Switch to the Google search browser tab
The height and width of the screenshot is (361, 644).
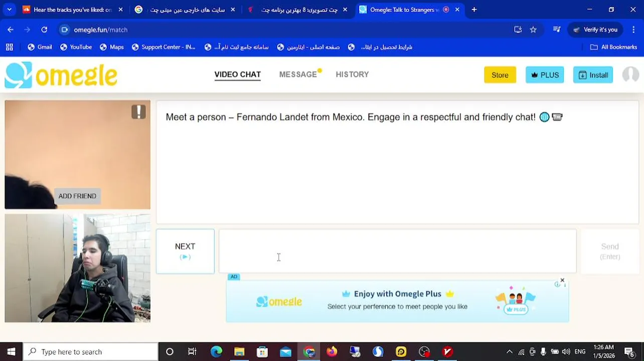point(185,10)
